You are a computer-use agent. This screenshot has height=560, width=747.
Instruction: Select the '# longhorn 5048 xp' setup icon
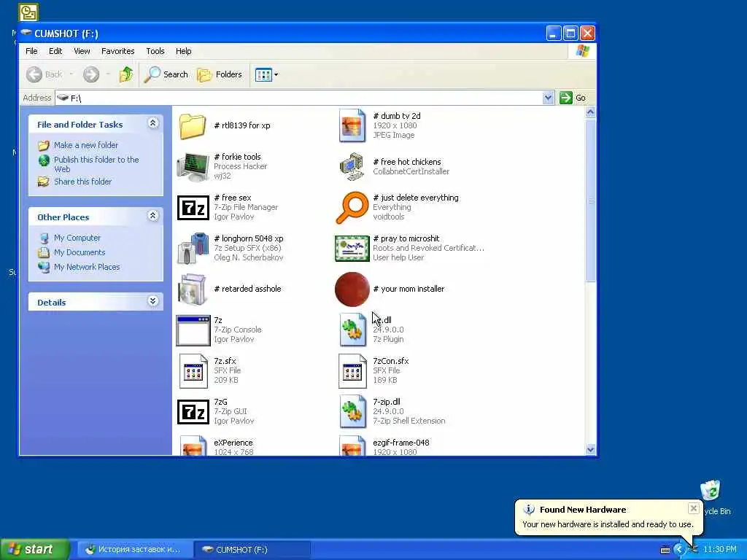(x=193, y=248)
